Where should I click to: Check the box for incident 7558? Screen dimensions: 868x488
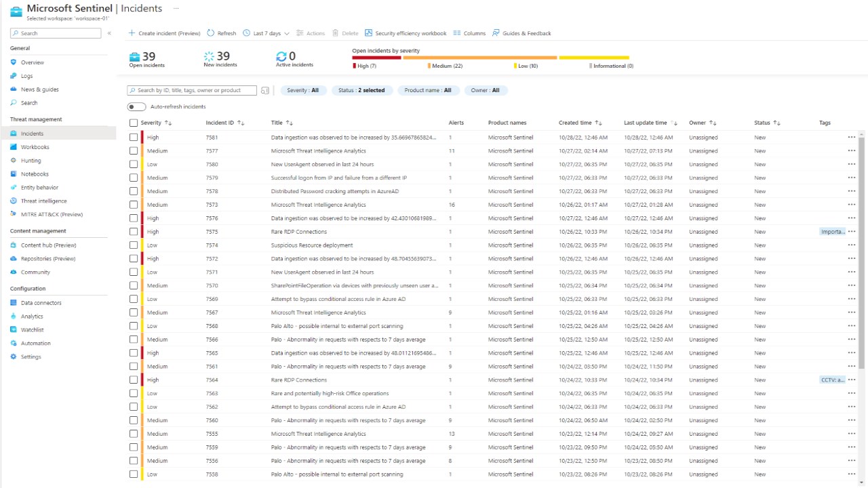pyautogui.click(x=134, y=474)
